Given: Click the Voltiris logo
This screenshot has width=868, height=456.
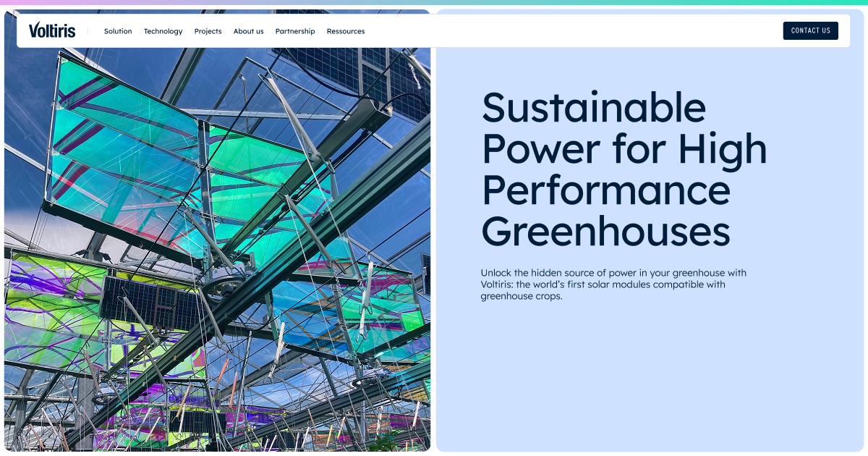Looking at the screenshot, I should [x=52, y=30].
